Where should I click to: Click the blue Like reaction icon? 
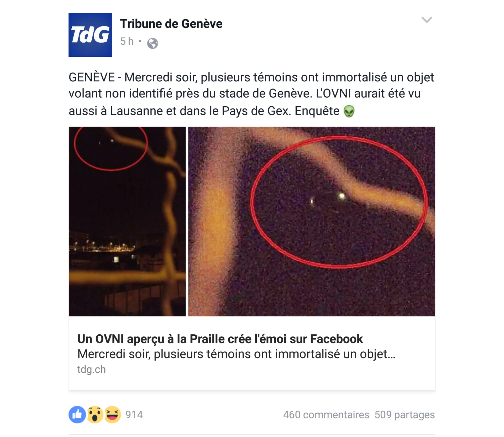[77, 415]
